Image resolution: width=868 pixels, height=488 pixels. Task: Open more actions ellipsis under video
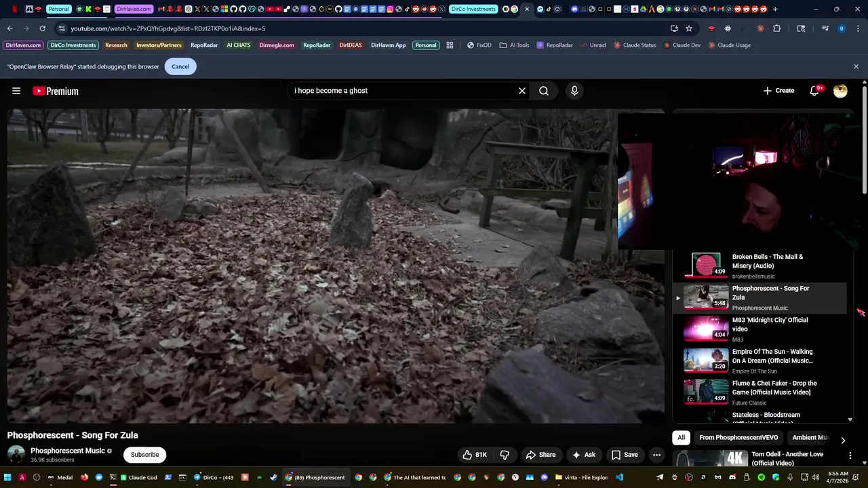(x=656, y=455)
